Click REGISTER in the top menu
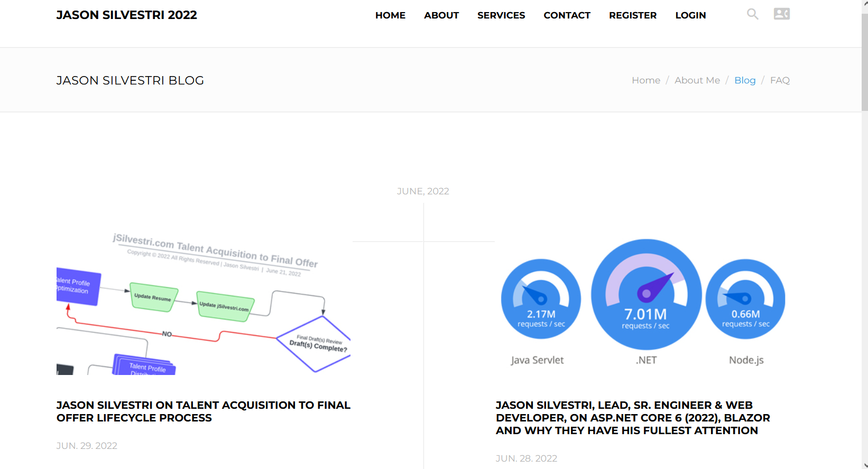The height and width of the screenshot is (469, 868). pyautogui.click(x=633, y=15)
